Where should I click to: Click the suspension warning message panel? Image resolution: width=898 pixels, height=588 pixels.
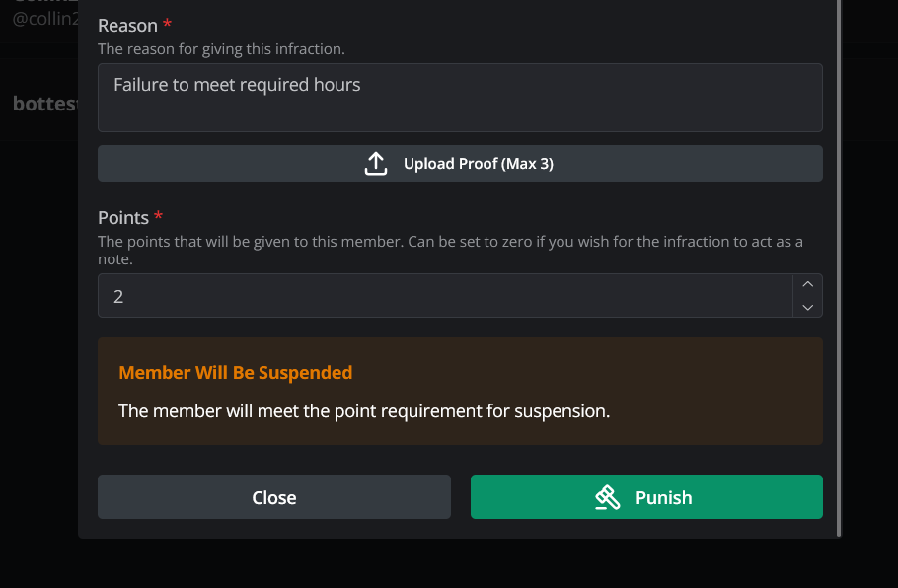click(x=460, y=390)
